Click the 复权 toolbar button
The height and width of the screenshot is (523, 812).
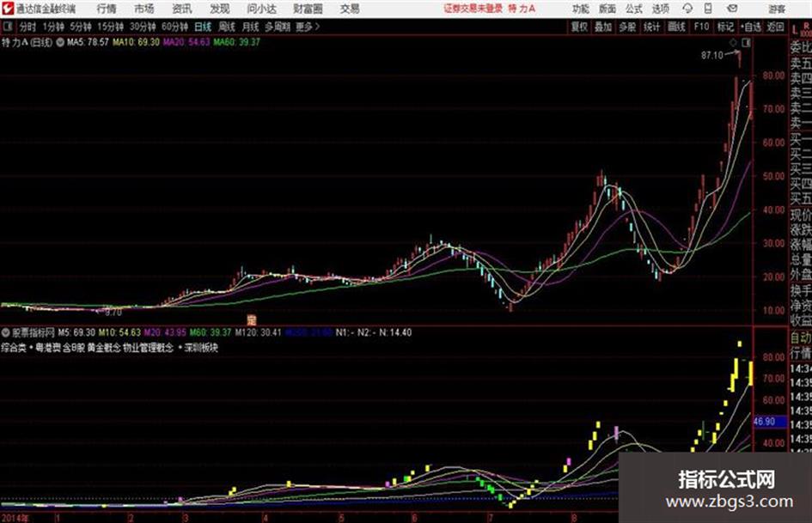[x=579, y=27]
